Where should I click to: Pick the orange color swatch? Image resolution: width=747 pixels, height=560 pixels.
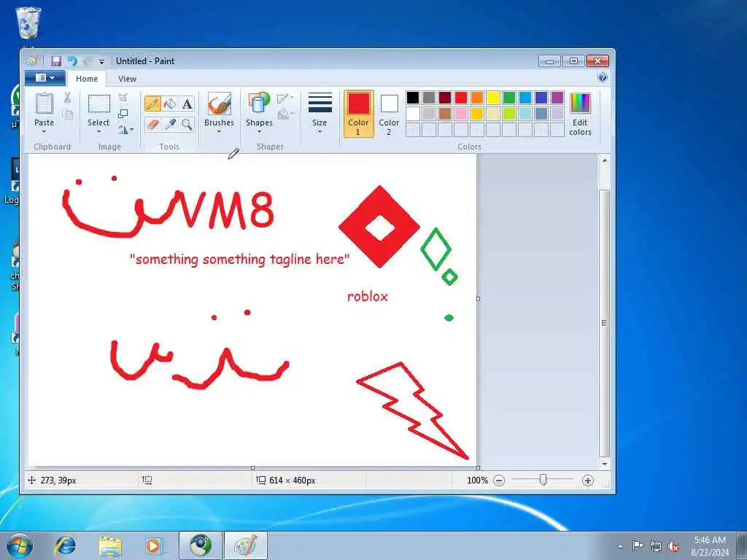[477, 98]
